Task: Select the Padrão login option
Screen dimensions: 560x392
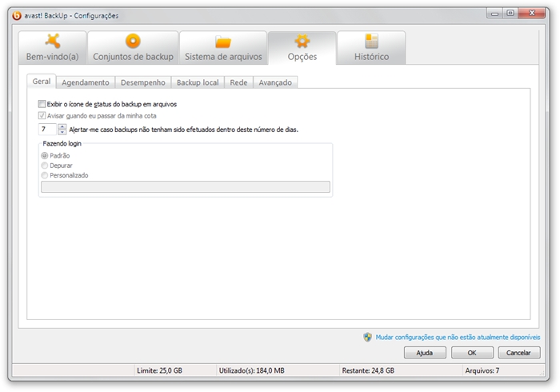Action: click(44, 156)
